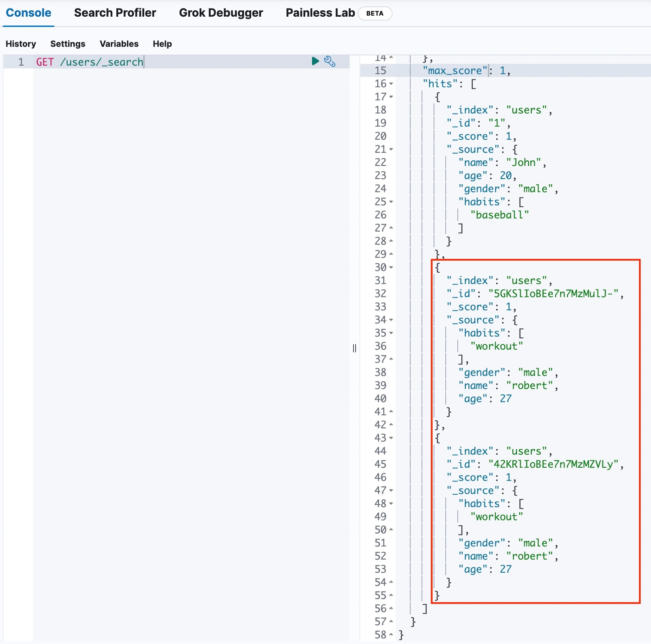Open console Settings

pyautogui.click(x=68, y=44)
